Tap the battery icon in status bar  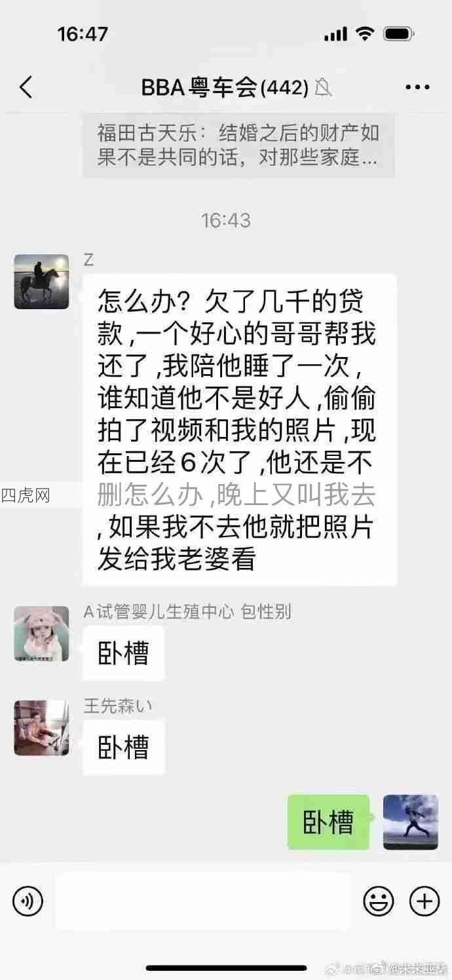tap(398, 33)
